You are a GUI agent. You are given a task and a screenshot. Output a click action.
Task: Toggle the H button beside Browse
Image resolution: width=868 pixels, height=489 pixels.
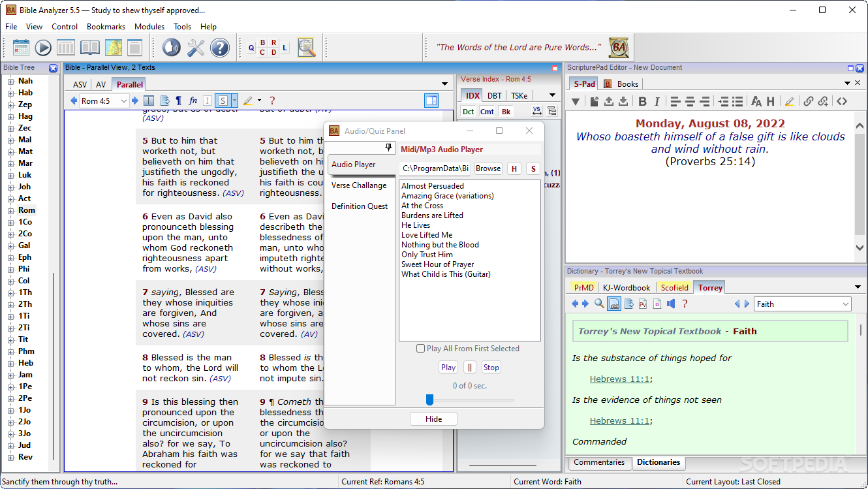click(x=514, y=168)
